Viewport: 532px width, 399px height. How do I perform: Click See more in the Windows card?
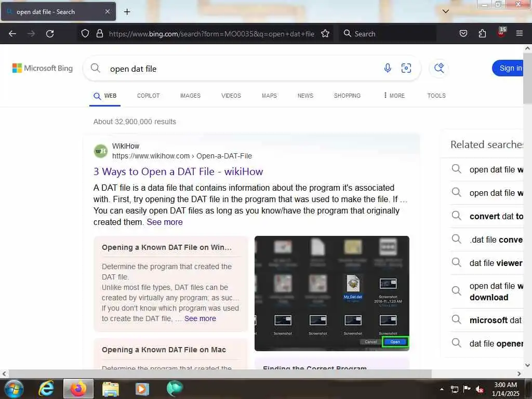click(200, 318)
